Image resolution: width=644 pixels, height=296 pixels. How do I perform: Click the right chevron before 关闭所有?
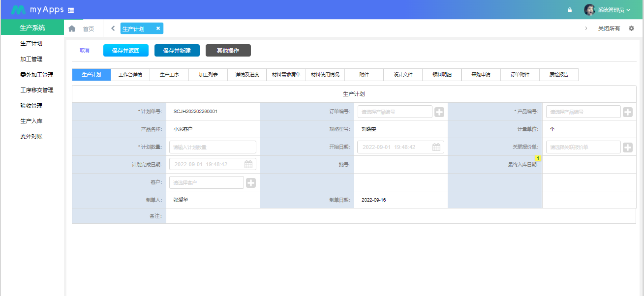(x=585, y=29)
